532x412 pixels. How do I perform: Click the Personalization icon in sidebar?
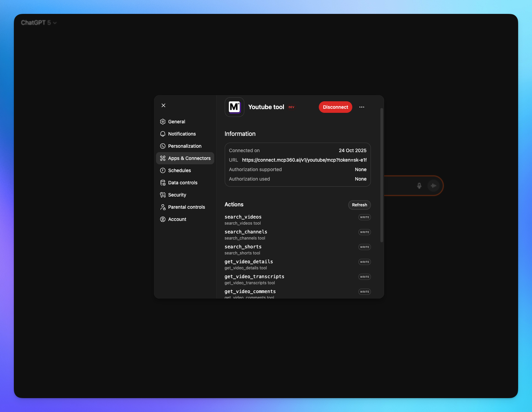tap(163, 146)
